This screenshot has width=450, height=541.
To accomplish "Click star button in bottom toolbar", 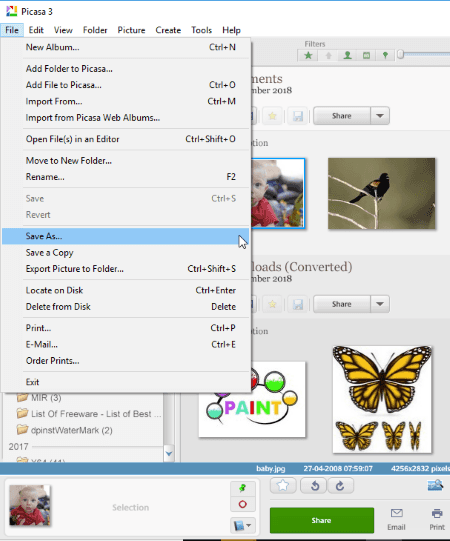I will coord(283,486).
